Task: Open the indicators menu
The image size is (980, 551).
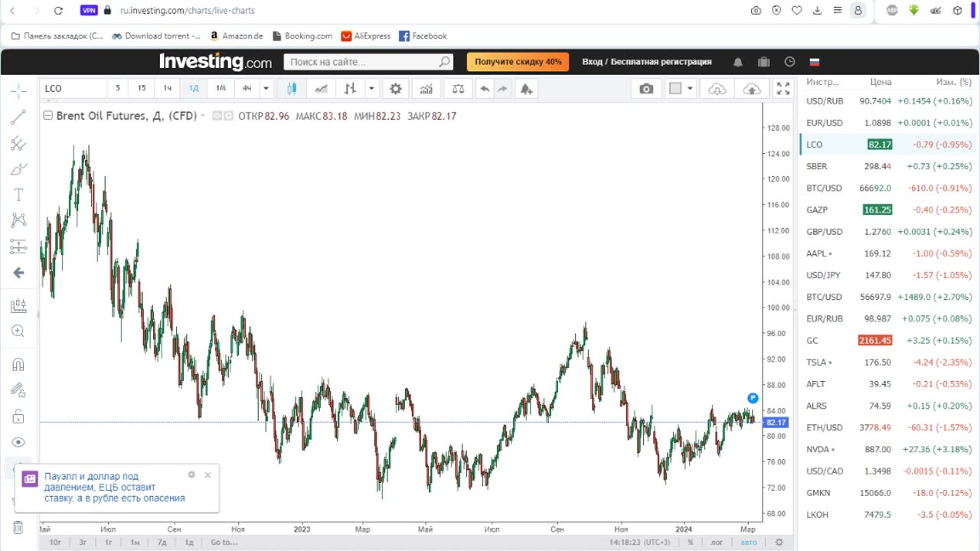Action: (426, 89)
